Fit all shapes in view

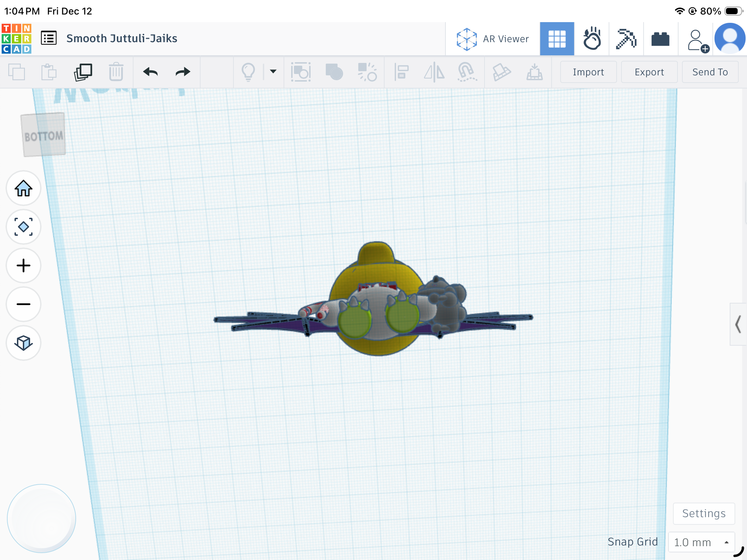pyautogui.click(x=24, y=227)
